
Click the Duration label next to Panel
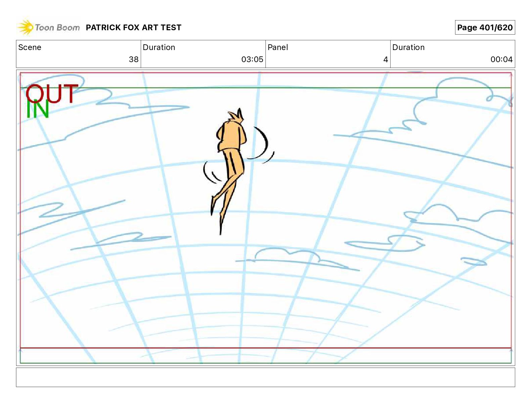[x=408, y=47]
